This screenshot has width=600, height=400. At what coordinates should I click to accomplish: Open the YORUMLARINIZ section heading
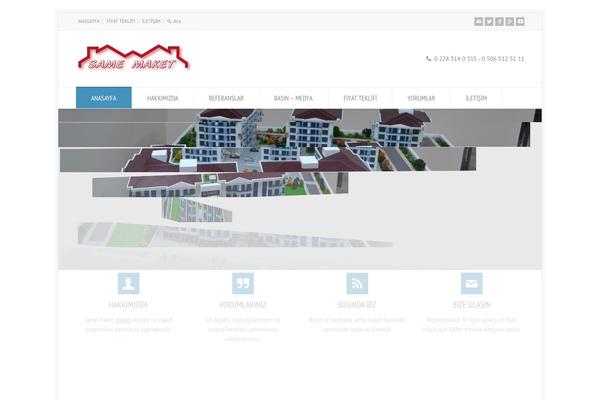(x=243, y=305)
